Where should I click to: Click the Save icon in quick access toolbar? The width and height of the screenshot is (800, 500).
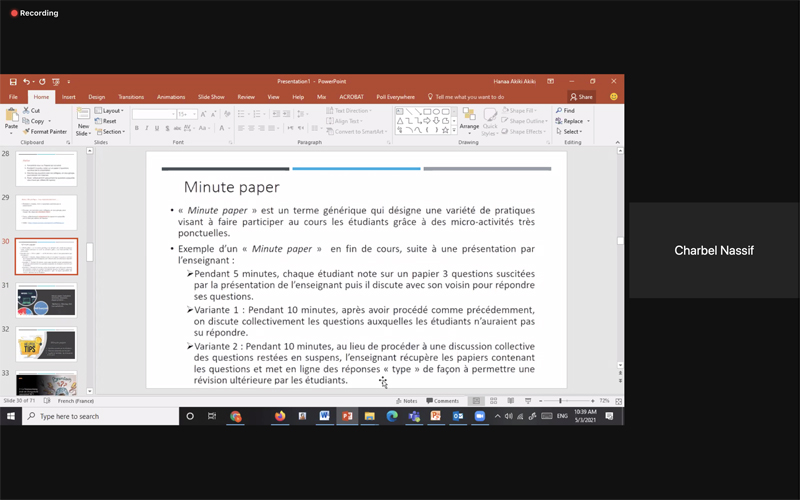click(13, 81)
